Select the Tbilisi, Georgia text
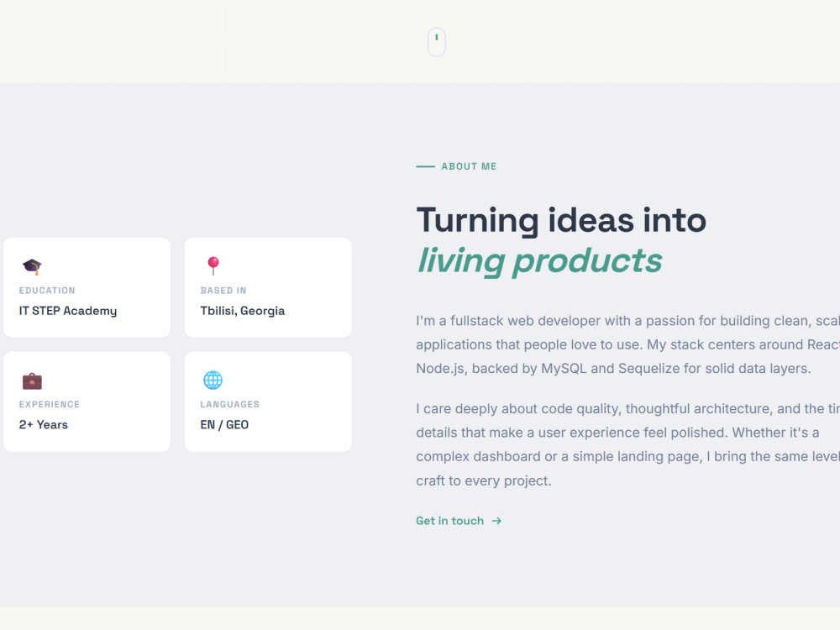 [x=243, y=311]
